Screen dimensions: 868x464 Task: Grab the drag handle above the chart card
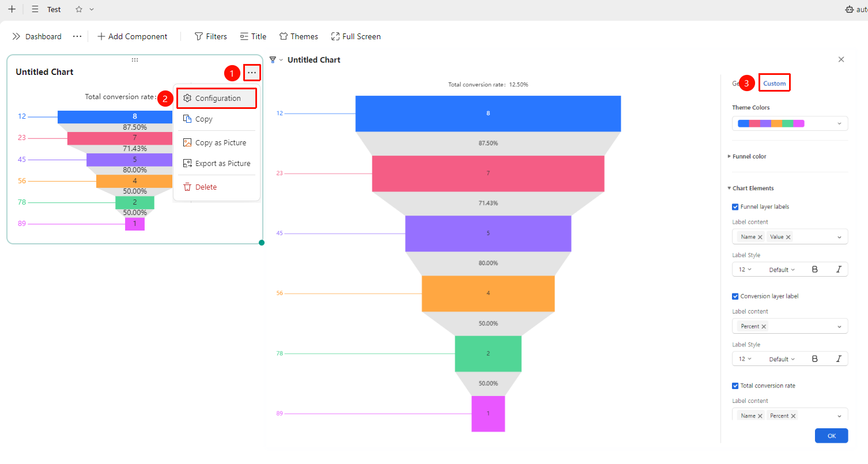pyautogui.click(x=135, y=60)
